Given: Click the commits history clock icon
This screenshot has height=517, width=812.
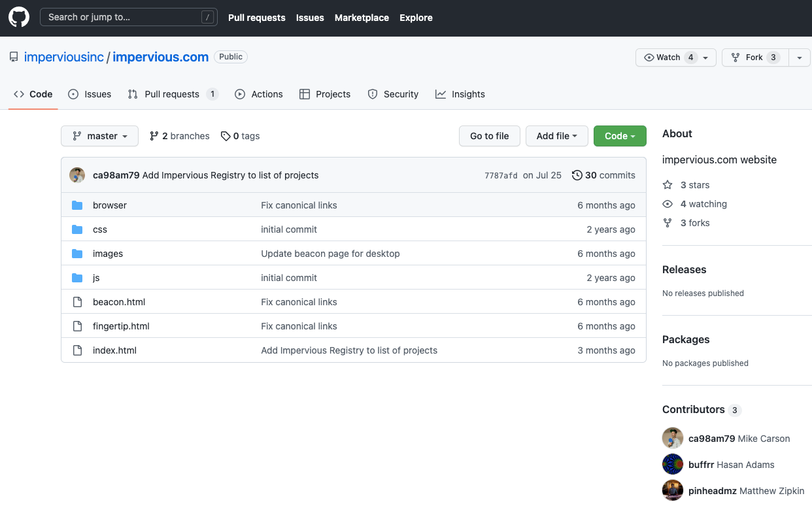Looking at the screenshot, I should pos(577,175).
